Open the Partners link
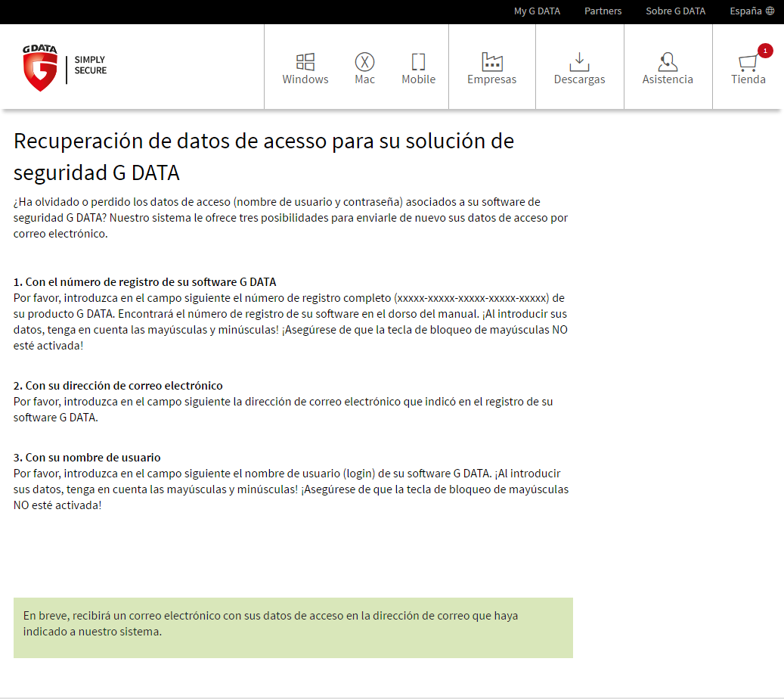The image size is (784, 699). [x=603, y=11]
